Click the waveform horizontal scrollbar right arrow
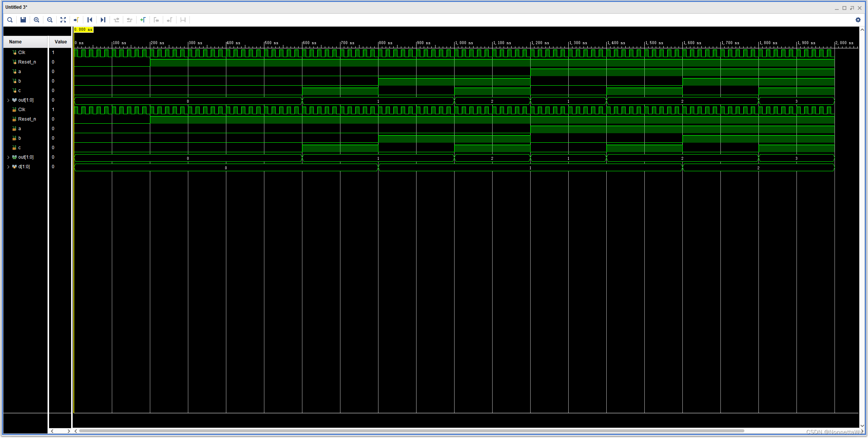Viewport: 868px width, 438px height. point(862,431)
